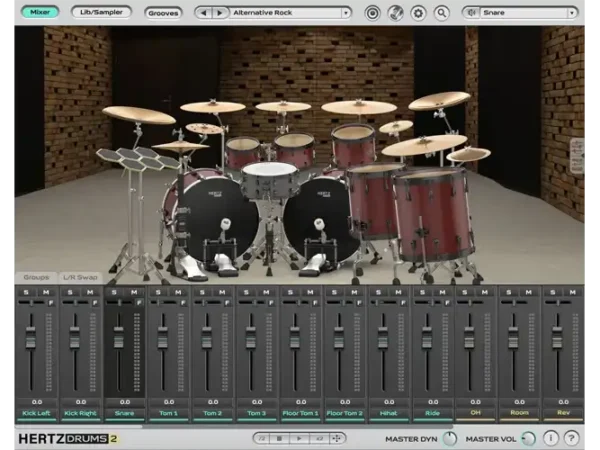
Task: Solo the Room channel
Action: (509, 292)
